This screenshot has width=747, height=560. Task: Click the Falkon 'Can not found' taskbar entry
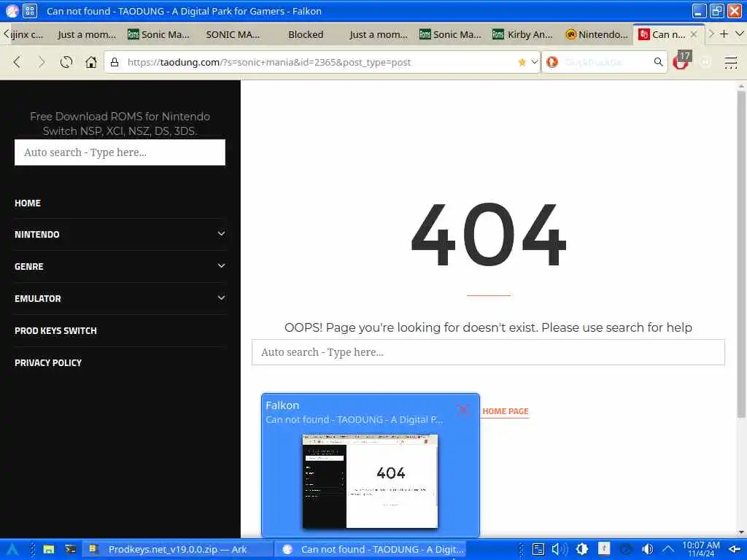click(x=371, y=550)
